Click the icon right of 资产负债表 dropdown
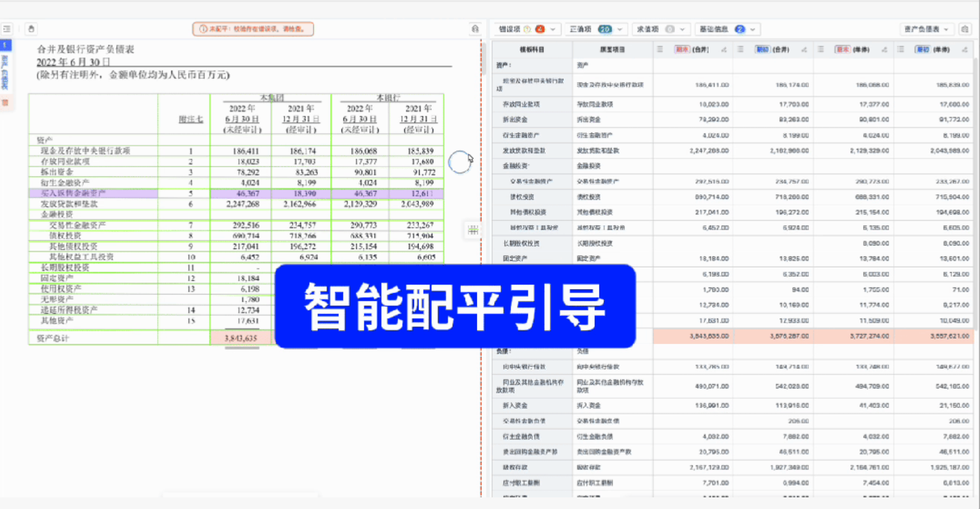Image resolution: width=980 pixels, height=509 pixels. coord(965,29)
